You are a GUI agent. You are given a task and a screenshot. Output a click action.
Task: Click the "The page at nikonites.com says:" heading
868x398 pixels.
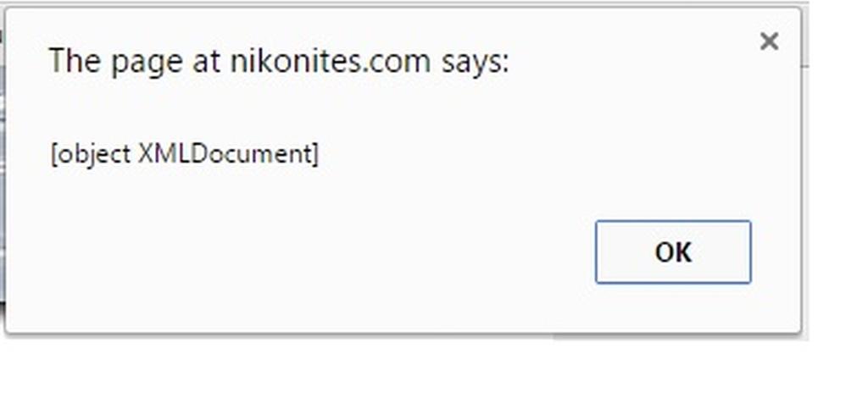pyautogui.click(x=278, y=62)
